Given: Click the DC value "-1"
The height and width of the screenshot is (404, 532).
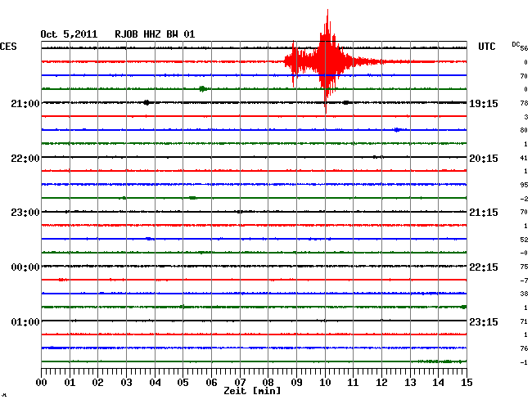Looking at the screenshot, I should (524, 362).
